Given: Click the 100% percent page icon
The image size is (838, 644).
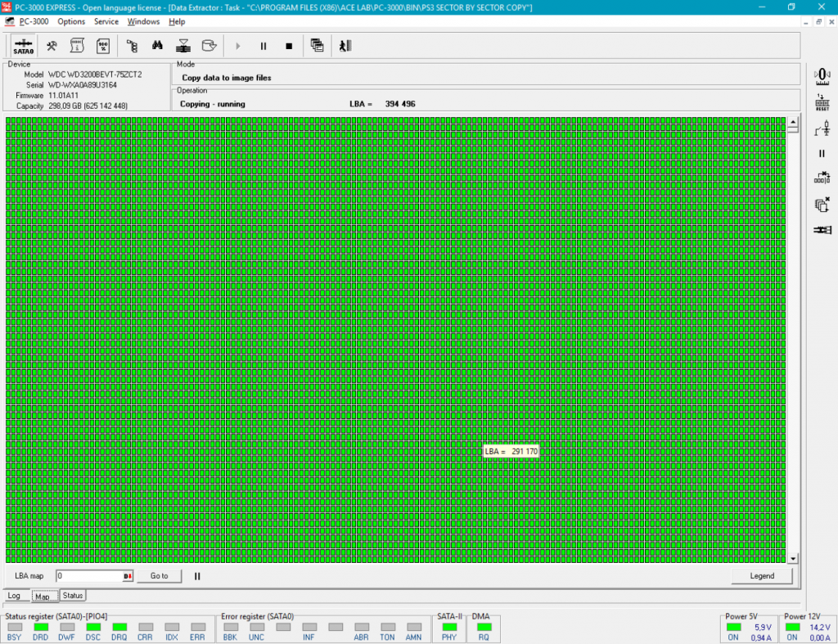Looking at the screenshot, I should tap(103, 47).
